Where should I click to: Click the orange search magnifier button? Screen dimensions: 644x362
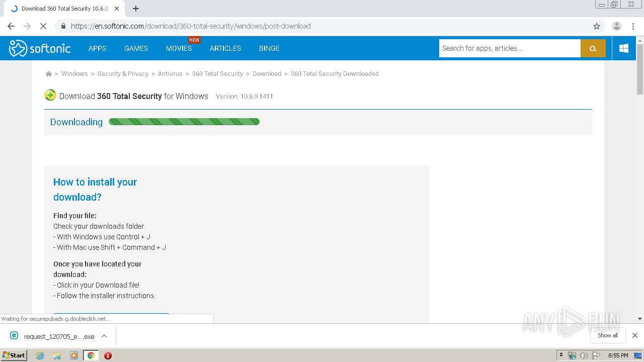tap(593, 48)
